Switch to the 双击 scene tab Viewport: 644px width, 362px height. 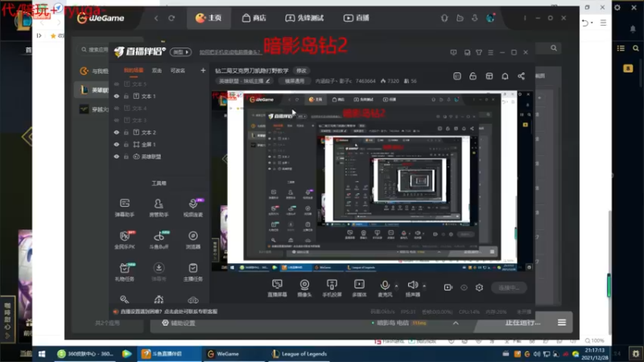click(156, 71)
